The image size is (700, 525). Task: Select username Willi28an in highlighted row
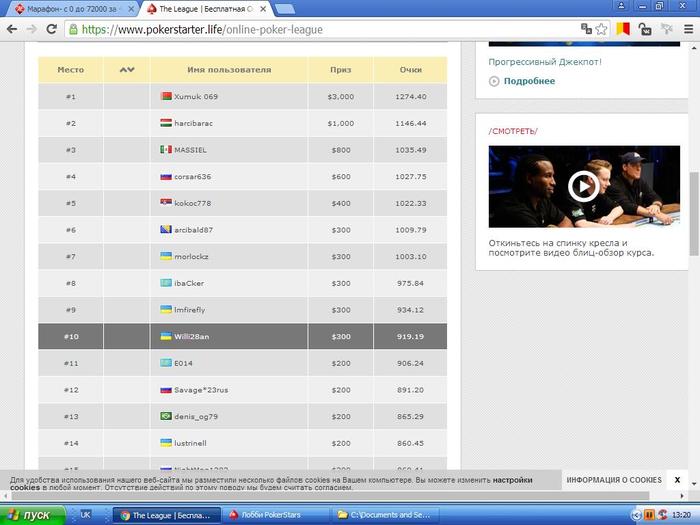[192, 337]
